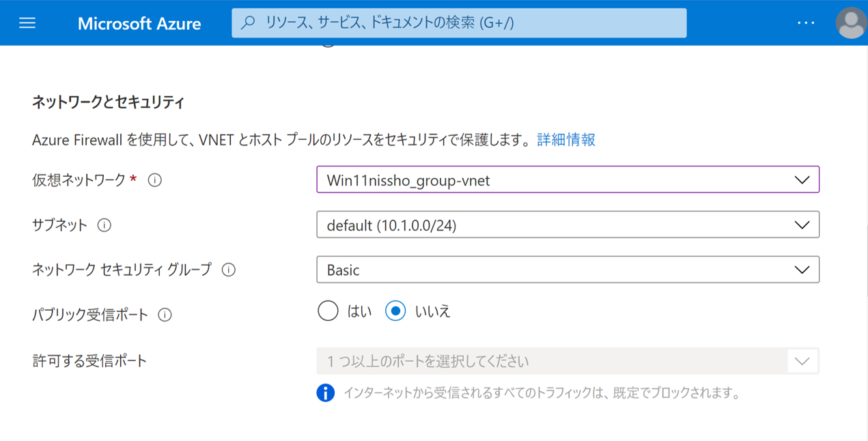
Task: Open the more options ellipsis
Action: tap(806, 23)
